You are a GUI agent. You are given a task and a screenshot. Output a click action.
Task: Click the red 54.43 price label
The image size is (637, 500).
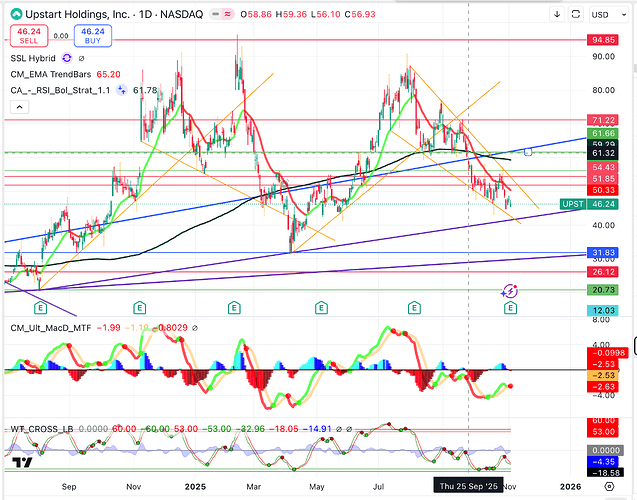coord(603,167)
